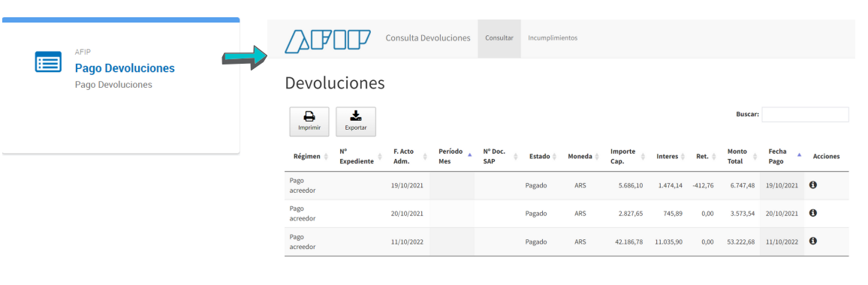Click the Consulta Devoluciones header title
The height and width of the screenshot is (285, 868).
tap(428, 38)
